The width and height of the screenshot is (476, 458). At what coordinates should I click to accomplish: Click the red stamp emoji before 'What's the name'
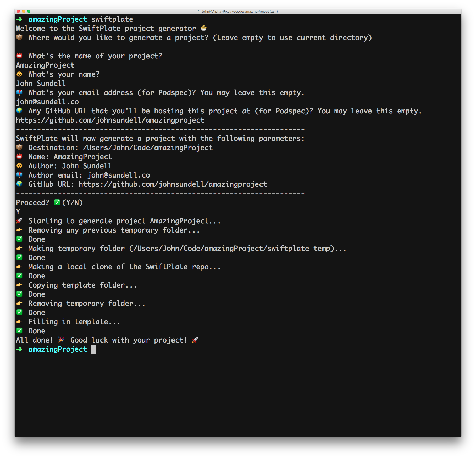[x=19, y=56]
